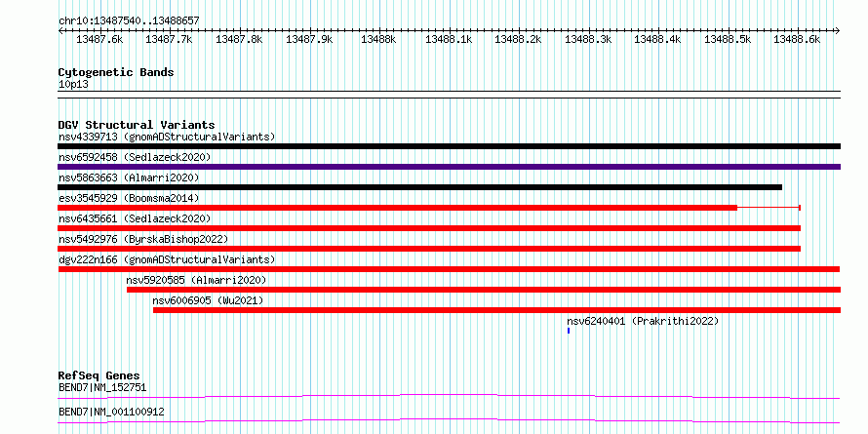Open gene label BEND7|NM_152751
This screenshot has height=434, width=868.
(102, 387)
